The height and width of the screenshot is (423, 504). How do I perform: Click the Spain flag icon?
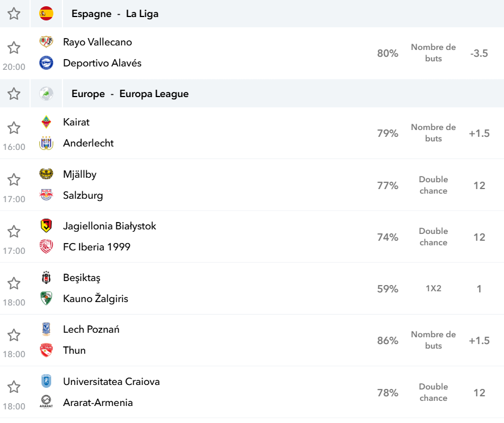click(47, 14)
